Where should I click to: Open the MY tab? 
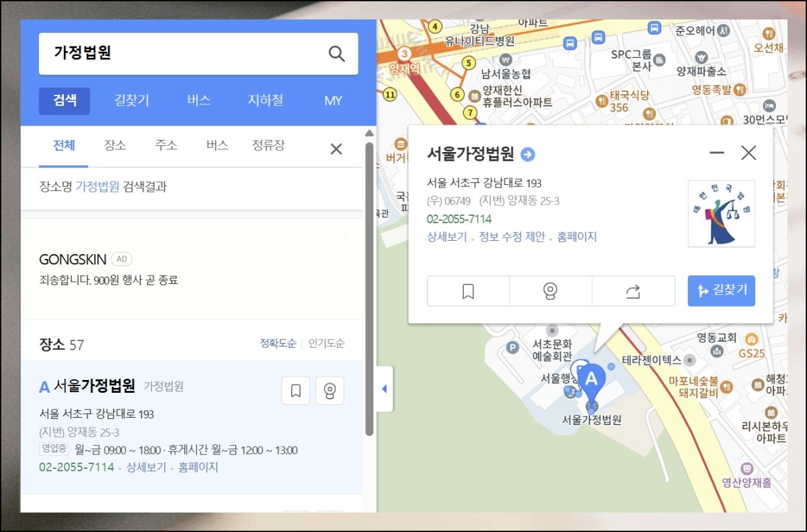334,101
